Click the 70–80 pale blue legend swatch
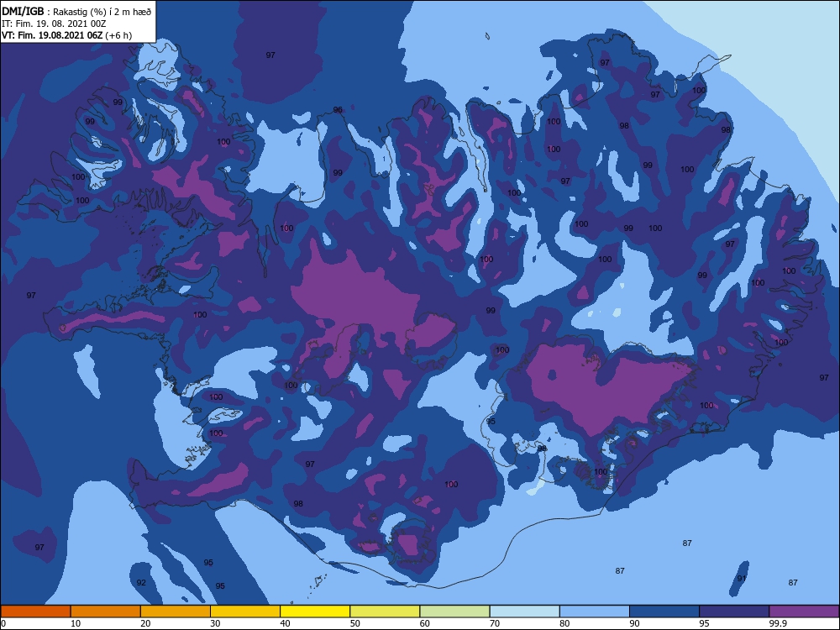 525,612
